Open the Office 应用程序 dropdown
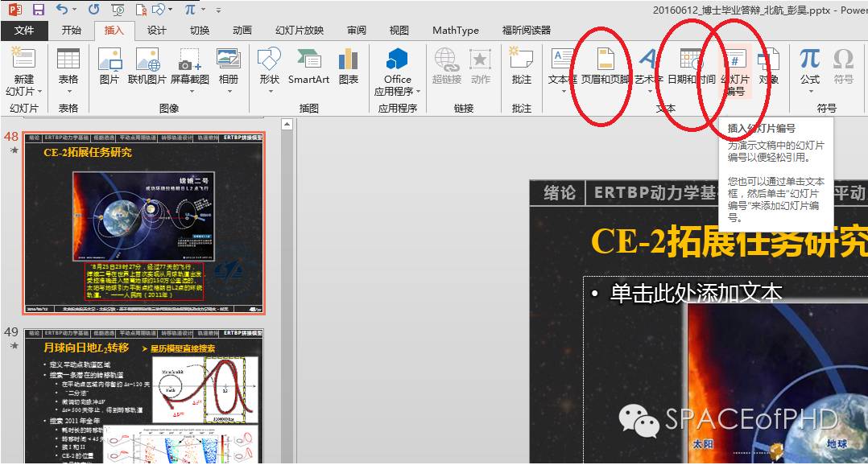Screen dimensions: 868x465 pos(398,72)
